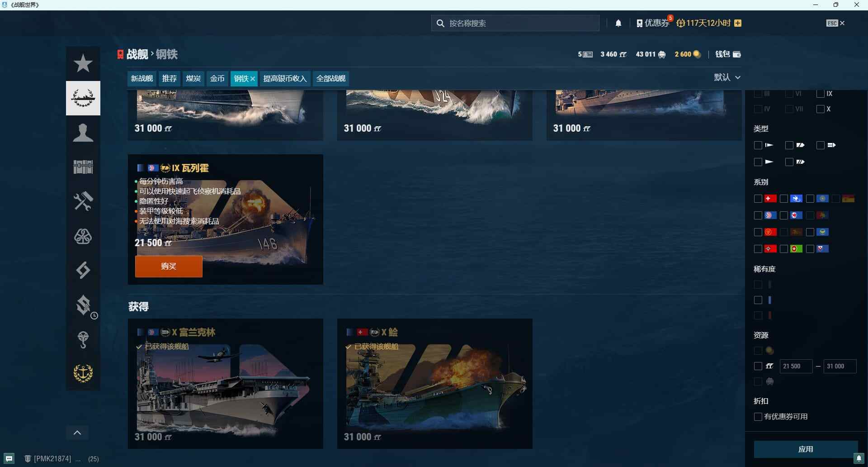This screenshot has width=868, height=467.
Task: Focus the 按名称搜索 search field
Action: coord(515,23)
